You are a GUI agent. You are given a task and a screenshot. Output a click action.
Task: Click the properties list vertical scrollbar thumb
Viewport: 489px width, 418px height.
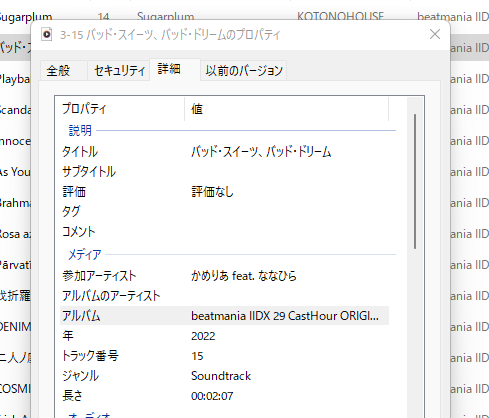pos(415,181)
